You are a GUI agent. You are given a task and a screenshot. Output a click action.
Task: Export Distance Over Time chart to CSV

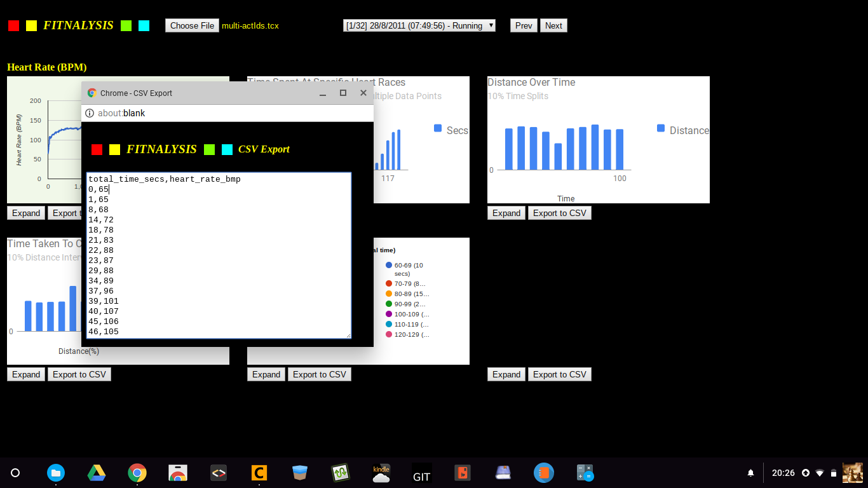tap(560, 213)
